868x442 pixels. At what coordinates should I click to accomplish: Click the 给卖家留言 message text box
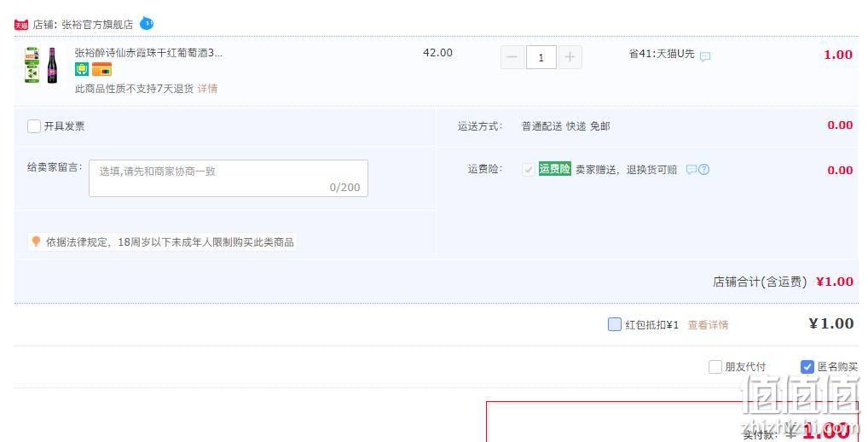[x=228, y=178]
